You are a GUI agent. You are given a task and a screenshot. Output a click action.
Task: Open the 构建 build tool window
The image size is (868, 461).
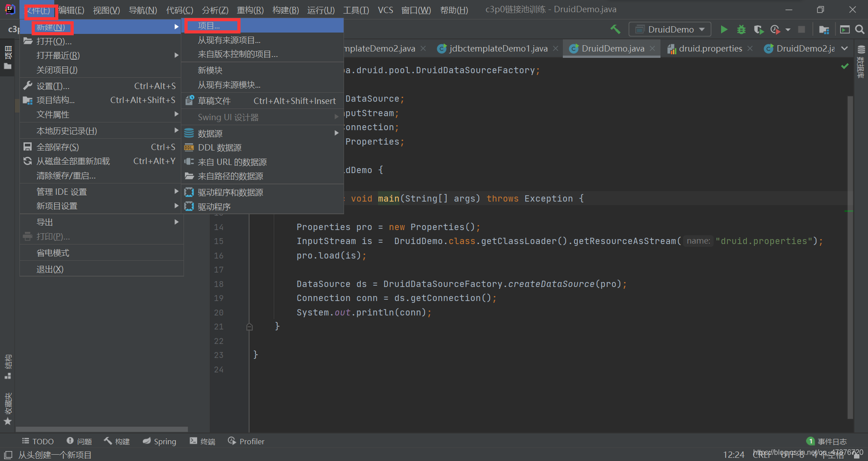[117, 442]
